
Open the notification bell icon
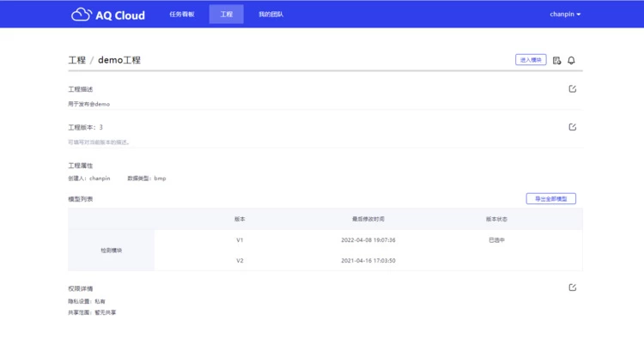tap(571, 60)
